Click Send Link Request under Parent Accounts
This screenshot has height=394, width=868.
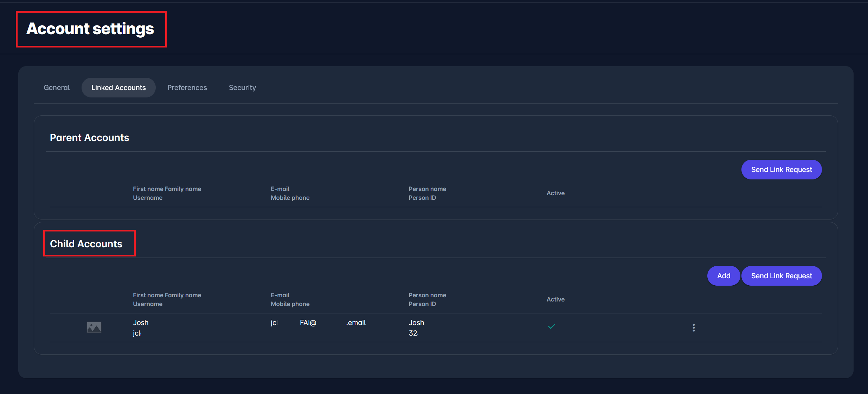[781, 170]
